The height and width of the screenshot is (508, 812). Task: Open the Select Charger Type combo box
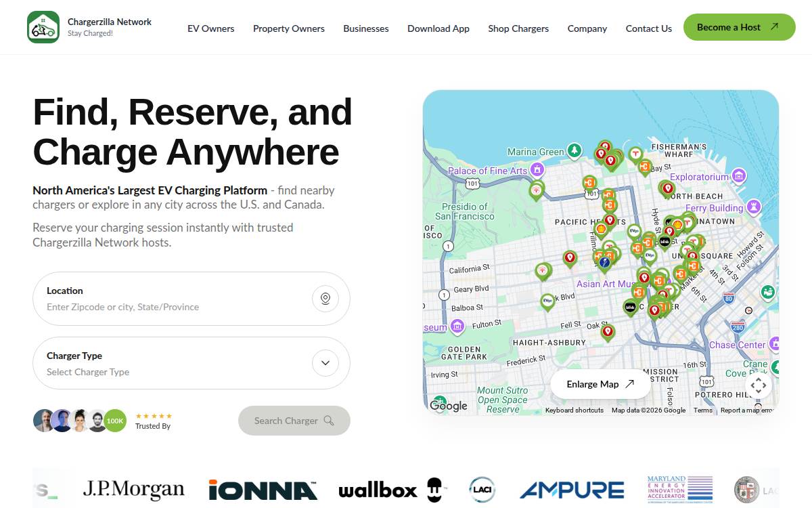191,363
